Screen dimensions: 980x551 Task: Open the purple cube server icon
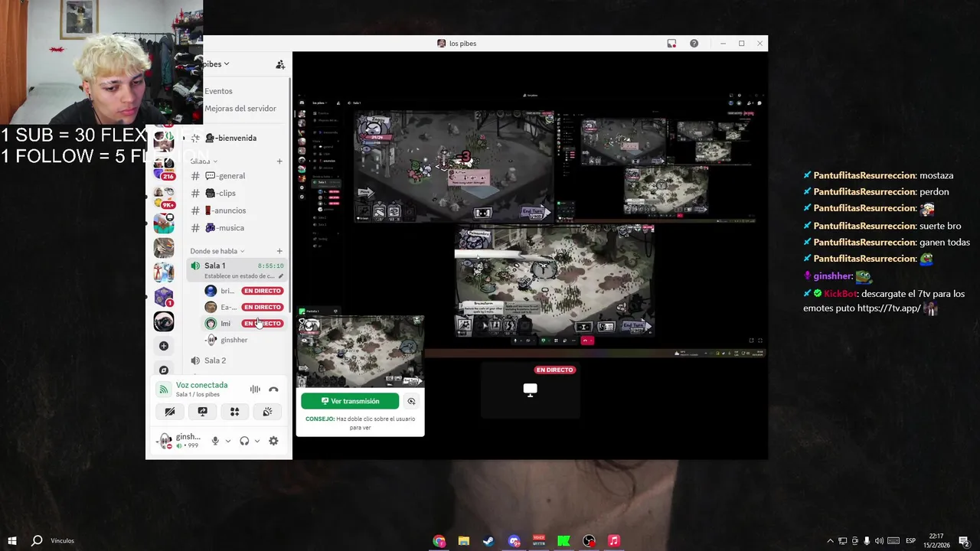click(164, 297)
